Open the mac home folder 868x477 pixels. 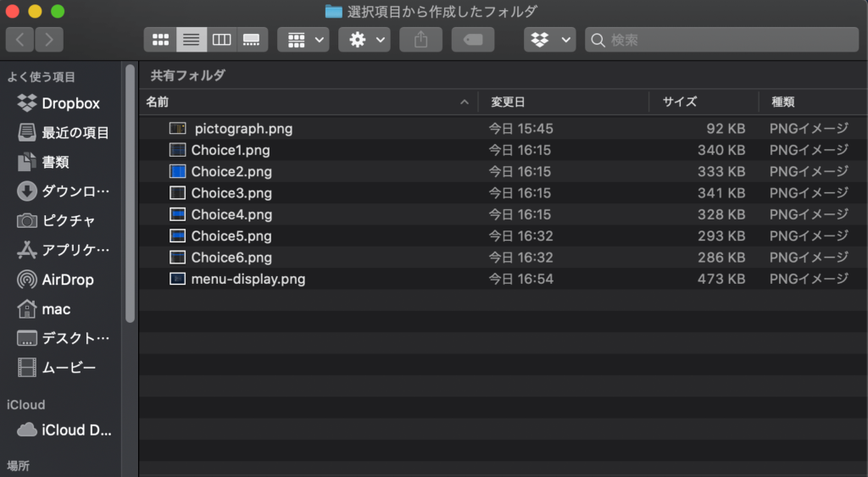[x=62, y=308]
